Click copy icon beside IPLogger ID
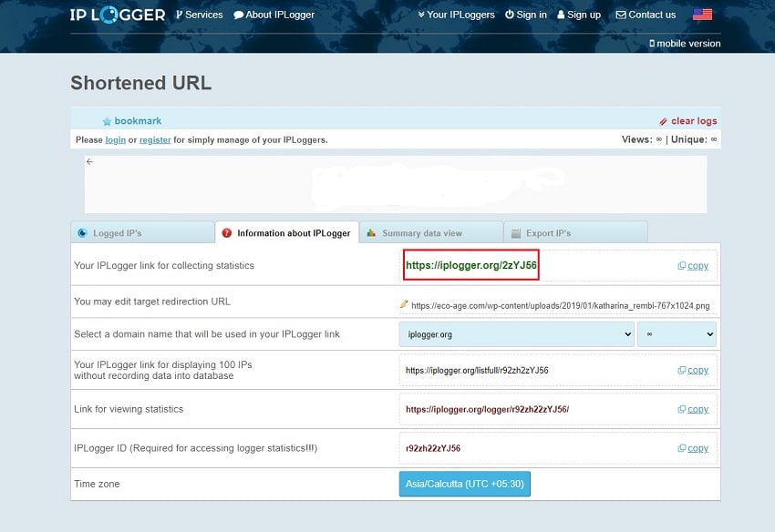 682,448
